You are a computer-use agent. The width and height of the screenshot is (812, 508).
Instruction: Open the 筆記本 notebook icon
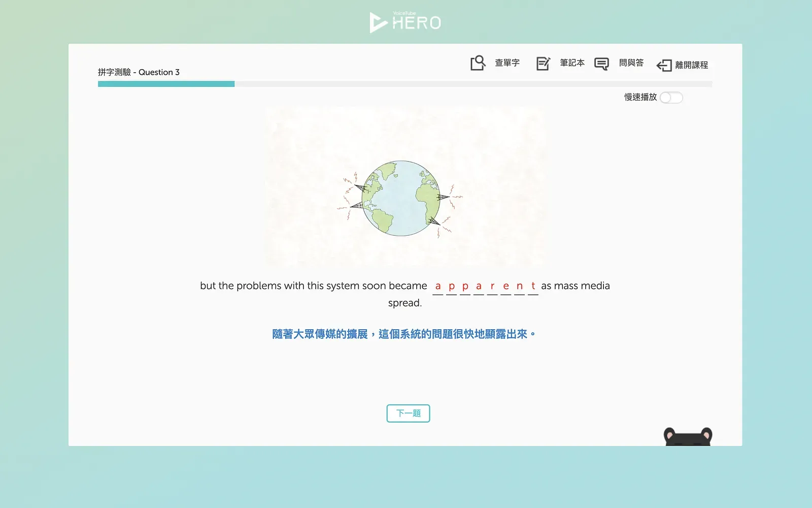click(x=543, y=63)
